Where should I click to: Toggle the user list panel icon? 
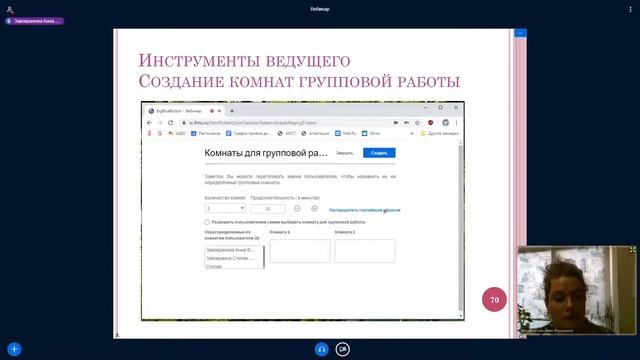pos(10,9)
